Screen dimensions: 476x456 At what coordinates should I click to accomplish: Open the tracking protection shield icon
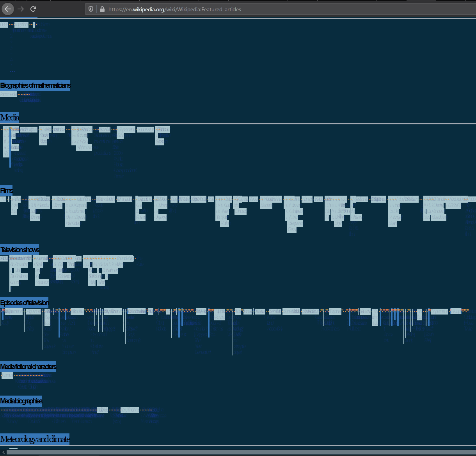pyautogui.click(x=91, y=9)
